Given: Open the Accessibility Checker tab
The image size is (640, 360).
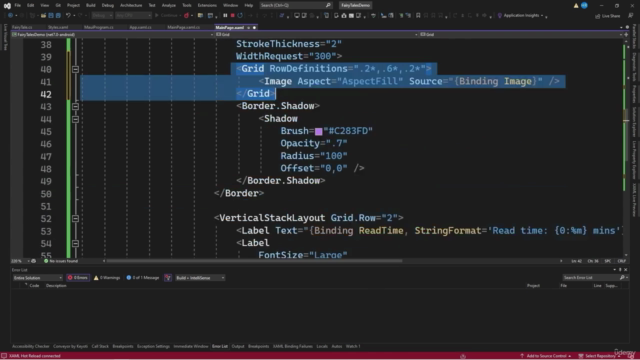Looking at the screenshot, I should [31, 346].
